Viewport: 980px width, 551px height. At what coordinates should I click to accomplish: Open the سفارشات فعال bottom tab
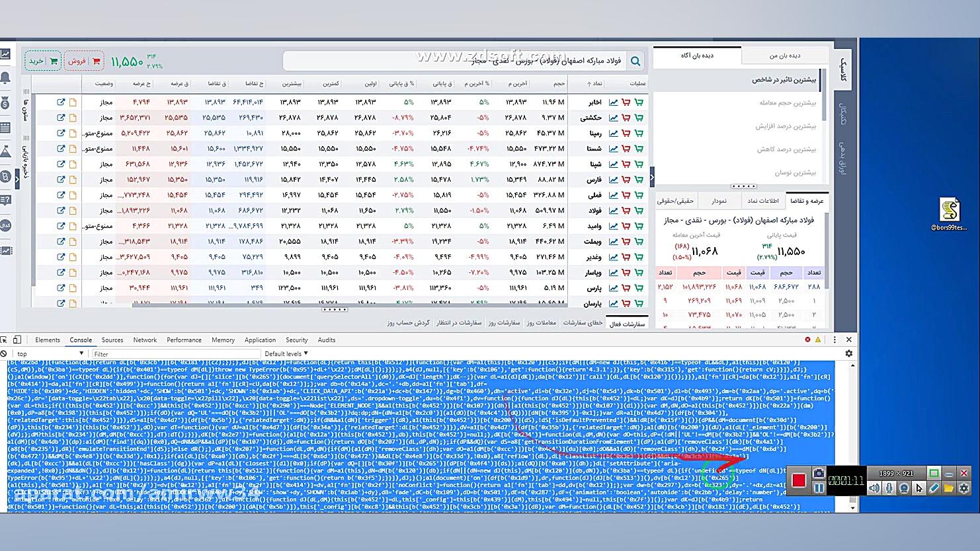(x=626, y=324)
